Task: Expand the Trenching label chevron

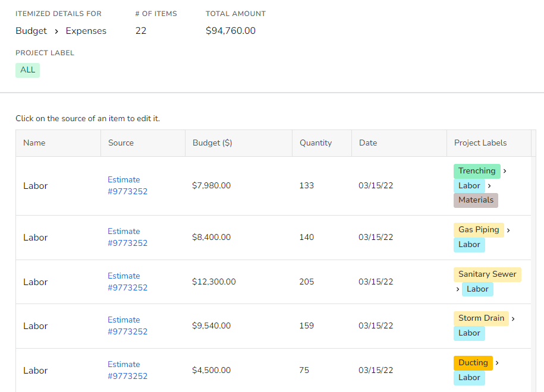Action: coord(505,170)
